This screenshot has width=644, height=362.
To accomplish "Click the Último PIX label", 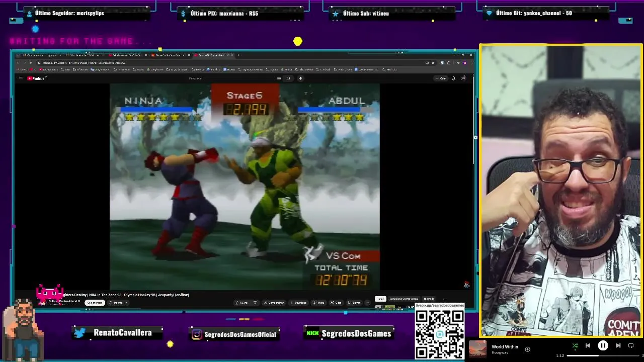I will pos(224,14).
